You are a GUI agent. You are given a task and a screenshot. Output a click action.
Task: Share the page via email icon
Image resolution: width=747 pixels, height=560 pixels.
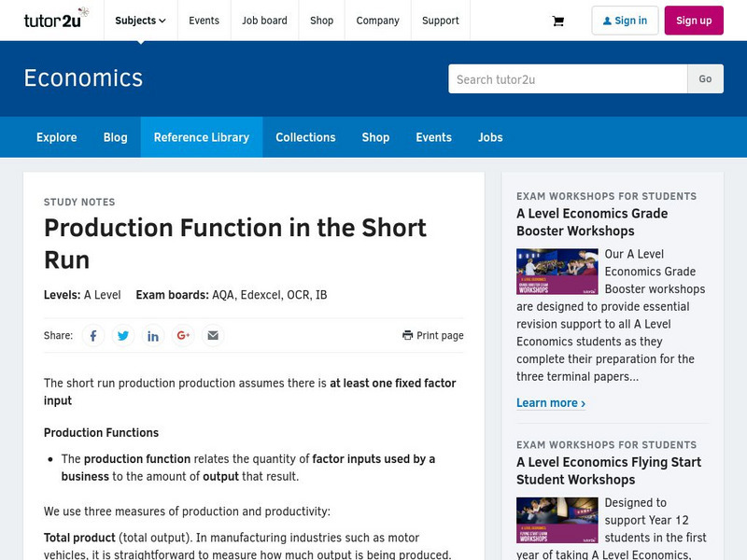click(x=213, y=336)
